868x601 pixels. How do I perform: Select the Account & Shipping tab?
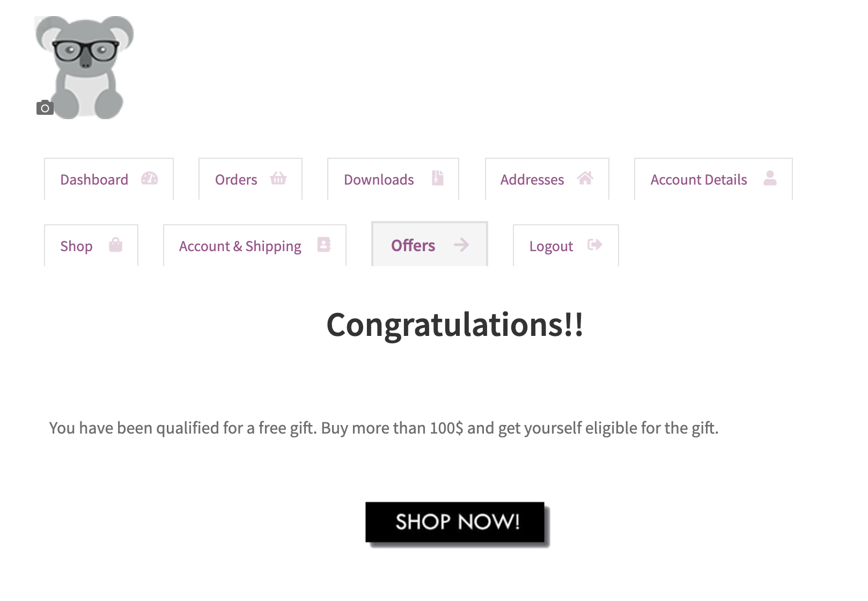[x=240, y=246]
